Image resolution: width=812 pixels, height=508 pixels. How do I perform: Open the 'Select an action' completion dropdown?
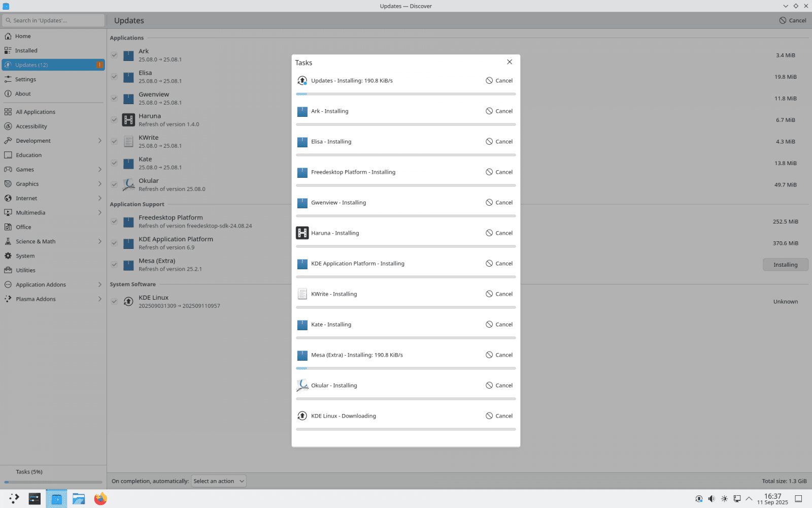coord(219,481)
